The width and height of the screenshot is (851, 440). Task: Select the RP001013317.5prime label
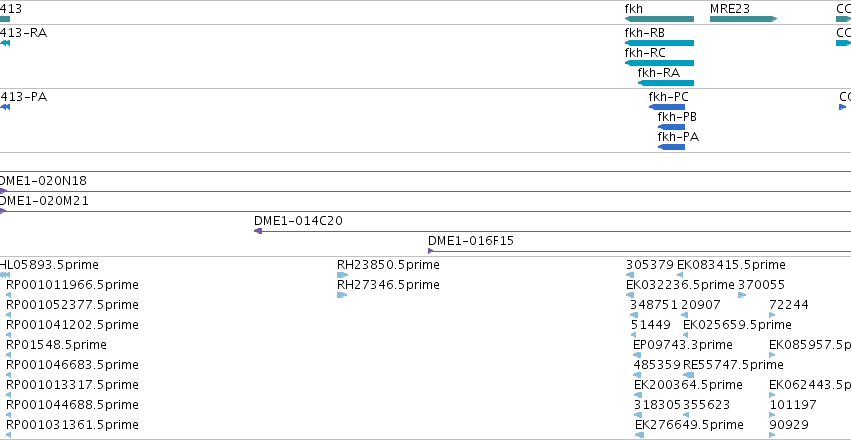tap(72, 385)
